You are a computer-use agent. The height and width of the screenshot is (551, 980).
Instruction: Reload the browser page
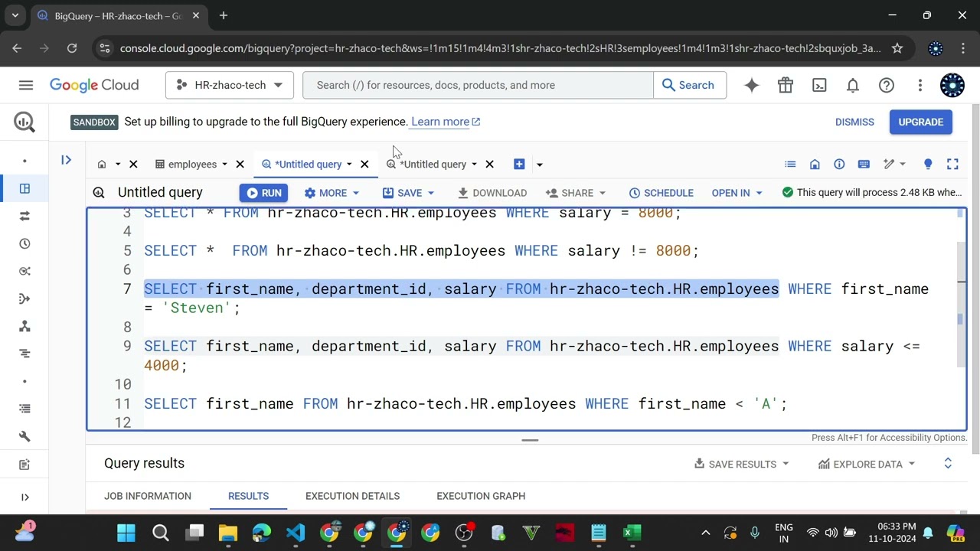click(x=72, y=48)
